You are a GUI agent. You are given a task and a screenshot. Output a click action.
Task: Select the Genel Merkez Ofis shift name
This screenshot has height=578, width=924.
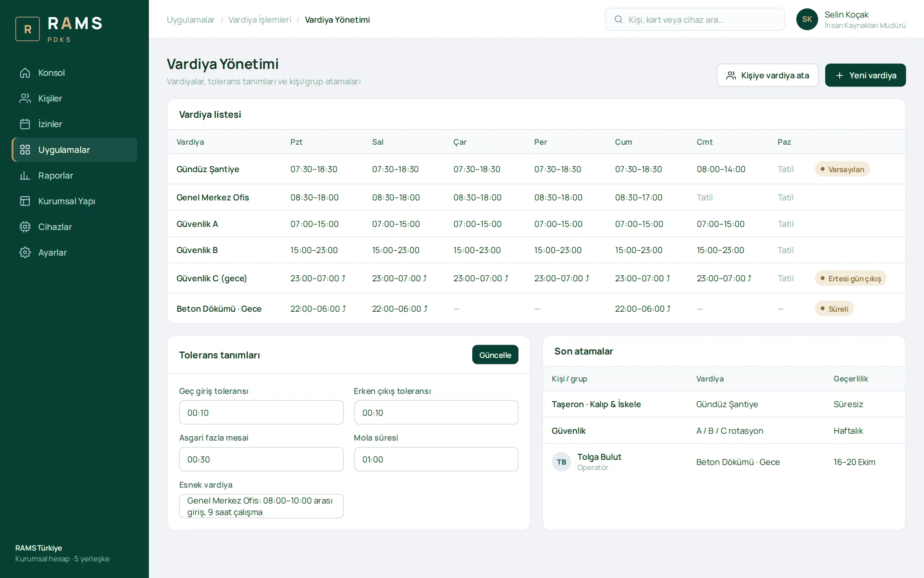click(213, 197)
